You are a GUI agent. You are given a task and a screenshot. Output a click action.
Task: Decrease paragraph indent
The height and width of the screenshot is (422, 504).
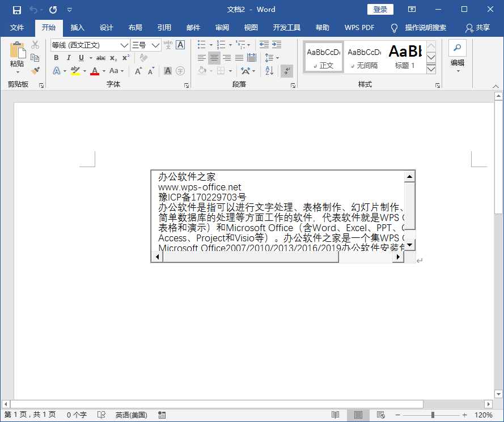[264, 45]
